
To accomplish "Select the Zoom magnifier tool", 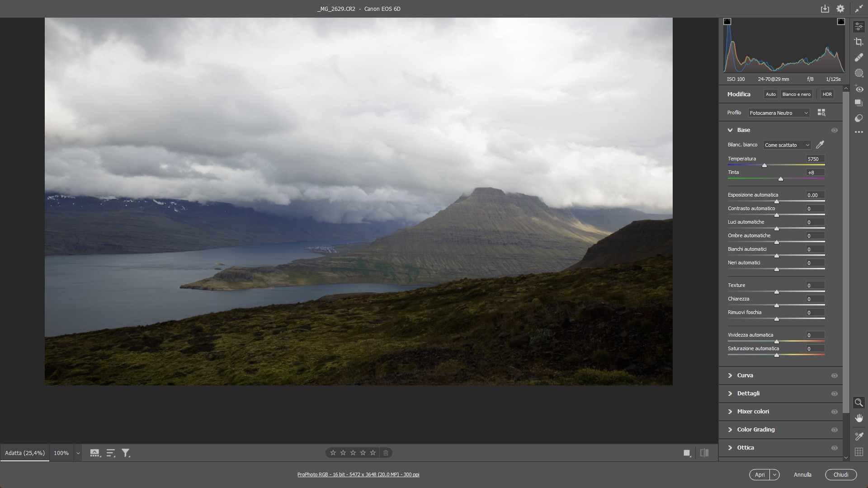I will [859, 403].
